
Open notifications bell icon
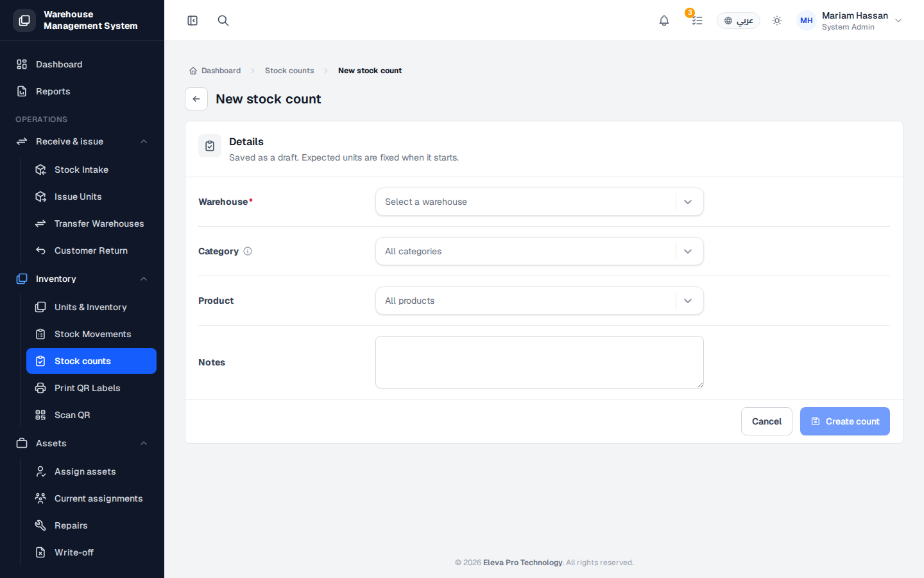(664, 21)
